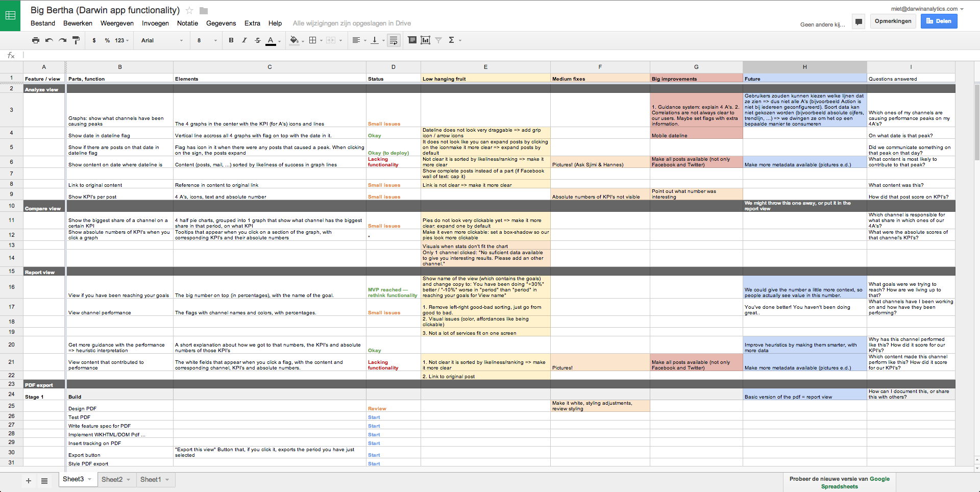980x492 pixels.
Task: Click the filter funnel icon
Action: tap(438, 40)
